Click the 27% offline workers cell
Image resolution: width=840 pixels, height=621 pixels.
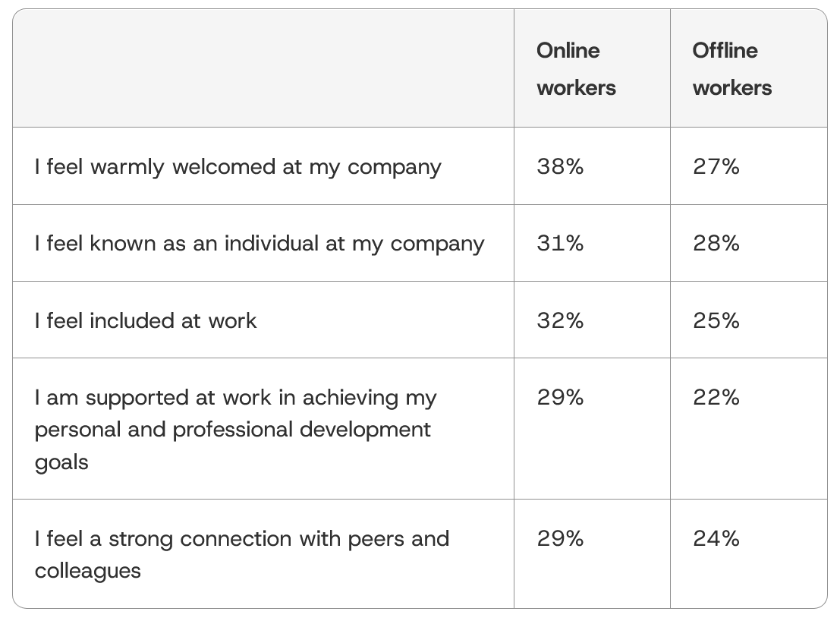pos(716,166)
